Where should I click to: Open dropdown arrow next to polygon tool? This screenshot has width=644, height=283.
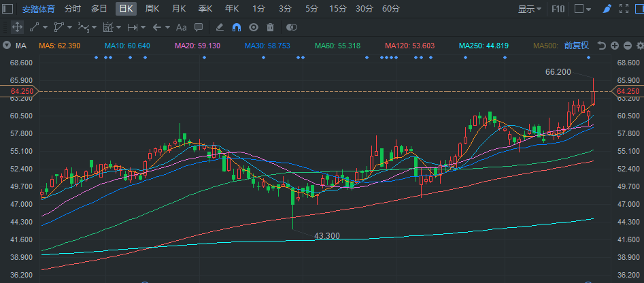coord(69,27)
